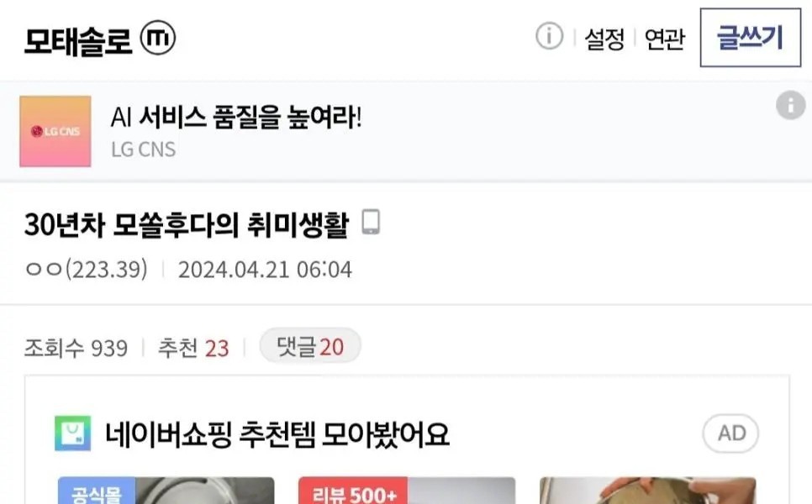Click the LG CNS ad logo thumbnail
Screen dimensions: 812x504
click(55, 131)
